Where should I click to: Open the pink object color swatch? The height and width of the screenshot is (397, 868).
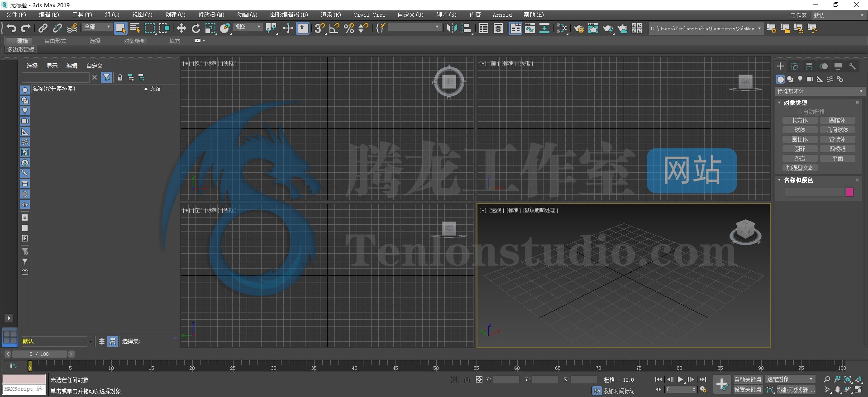click(849, 192)
